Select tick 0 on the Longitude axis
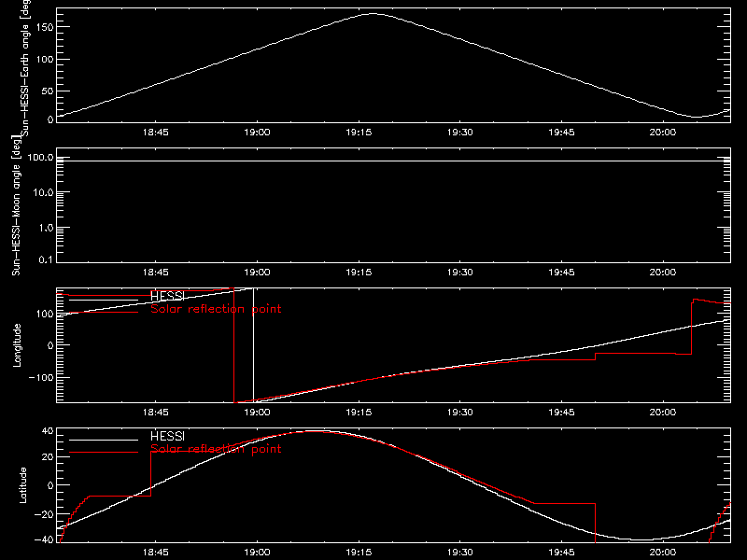 [50, 345]
